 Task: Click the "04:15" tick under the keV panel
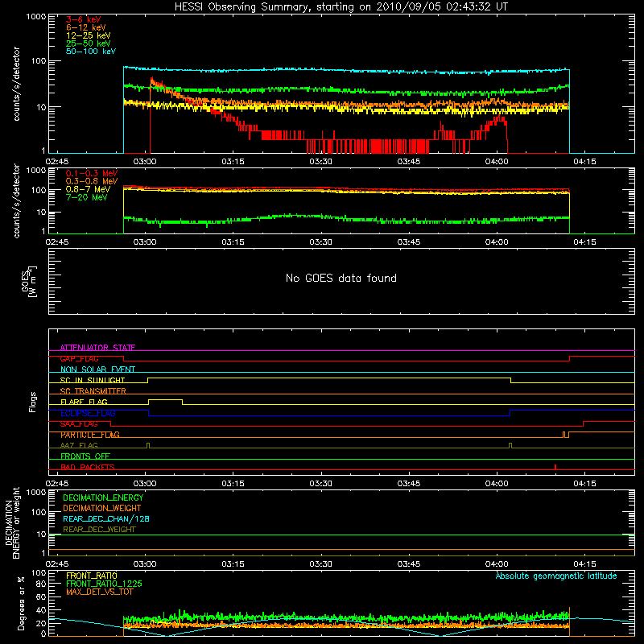pos(584,162)
